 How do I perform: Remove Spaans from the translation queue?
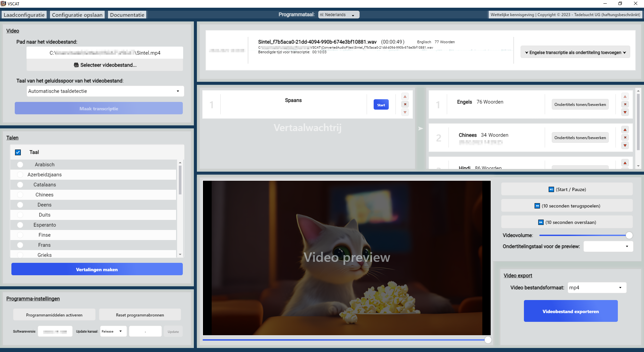(x=405, y=105)
